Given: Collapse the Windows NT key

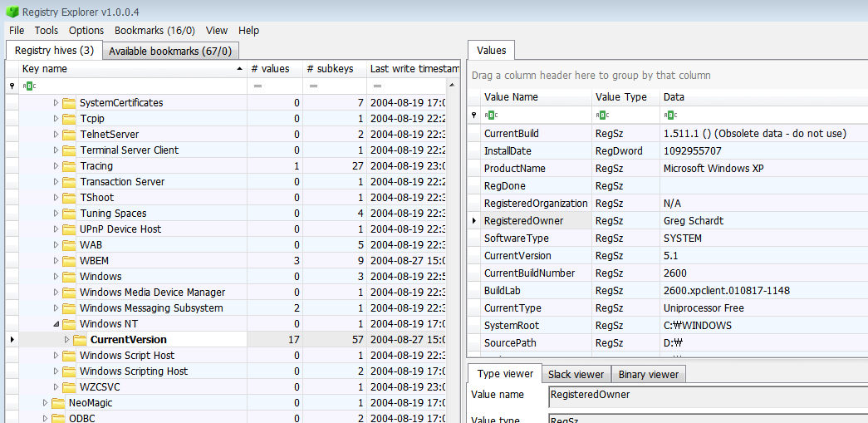Looking at the screenshot, I should tap(56, 324).
